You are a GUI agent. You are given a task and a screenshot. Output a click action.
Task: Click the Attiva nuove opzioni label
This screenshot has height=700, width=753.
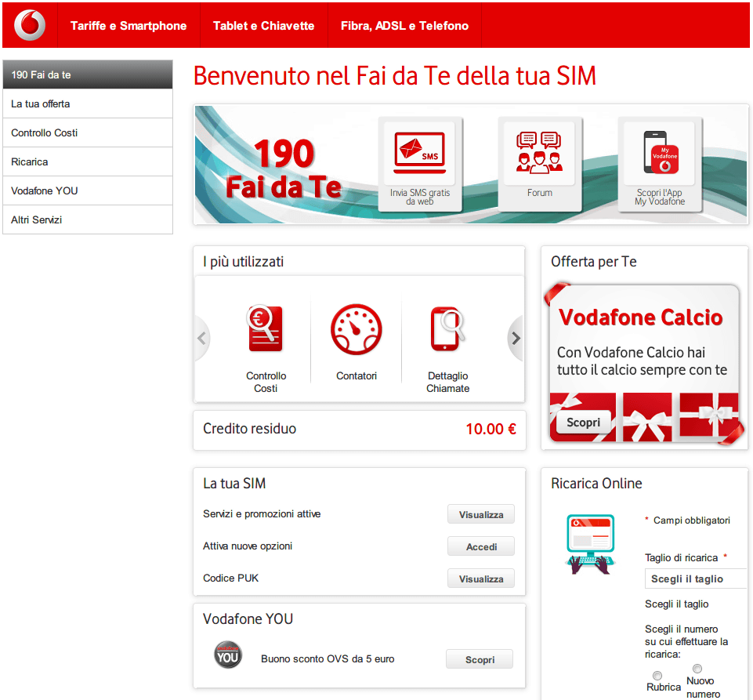pos(248,546)
